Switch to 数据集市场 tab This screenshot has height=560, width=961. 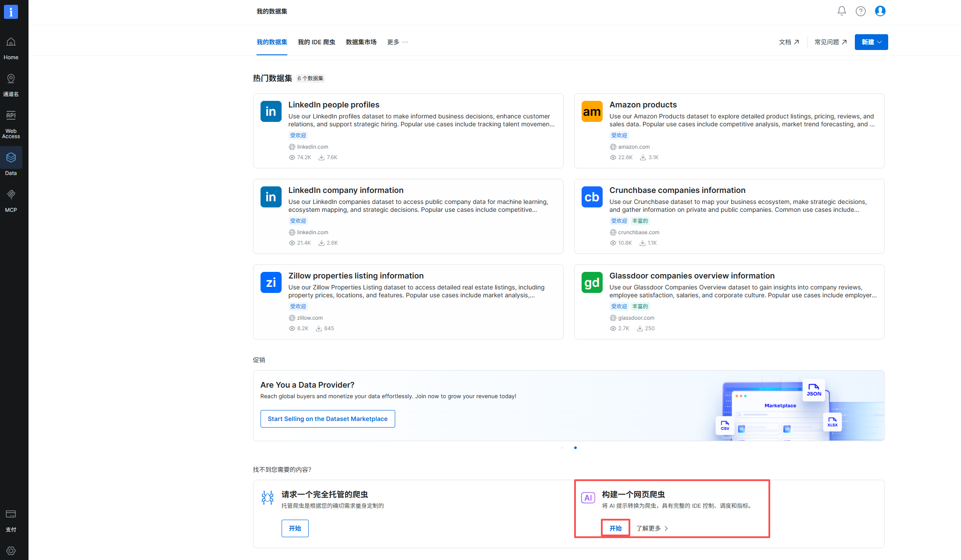(361, 42)
